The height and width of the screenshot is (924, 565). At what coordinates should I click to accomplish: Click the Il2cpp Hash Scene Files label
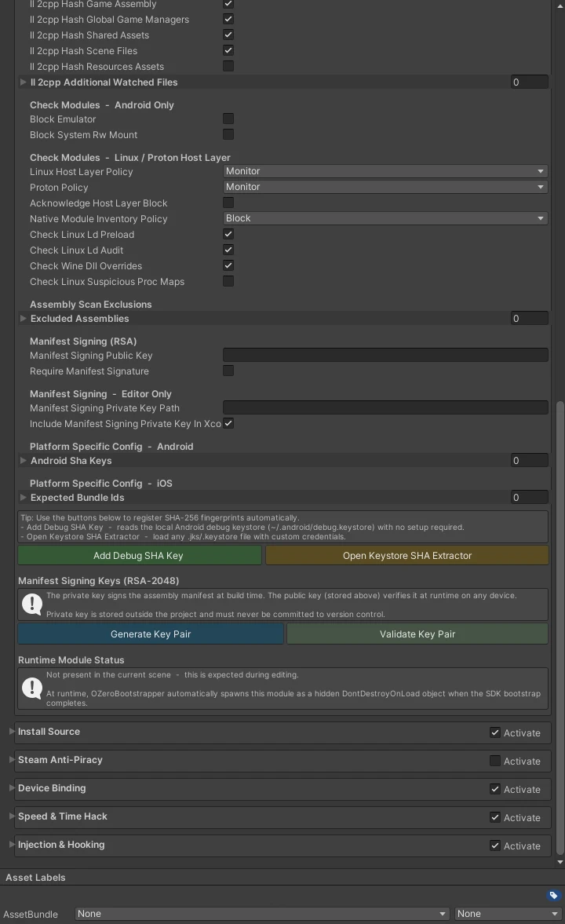click(83, 51)
